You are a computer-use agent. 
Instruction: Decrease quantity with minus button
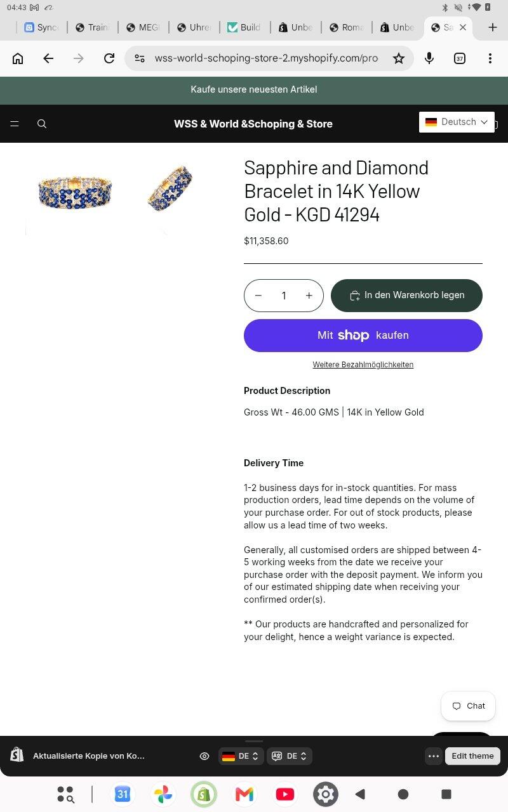[258, 296]
